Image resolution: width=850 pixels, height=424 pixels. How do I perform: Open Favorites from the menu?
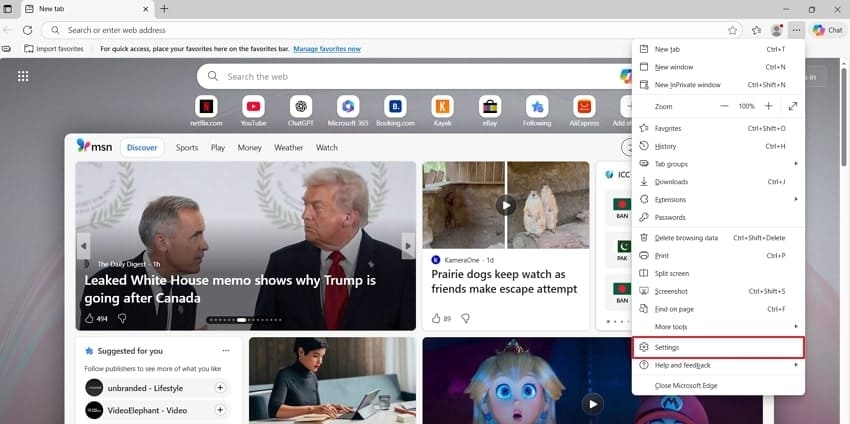719,129
